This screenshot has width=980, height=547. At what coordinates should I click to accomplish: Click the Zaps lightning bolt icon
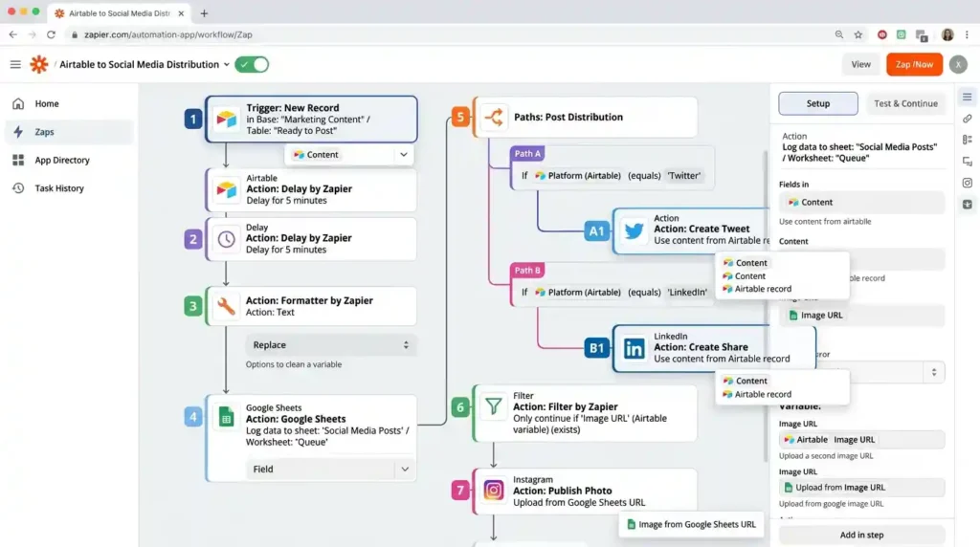pos(18,132)
